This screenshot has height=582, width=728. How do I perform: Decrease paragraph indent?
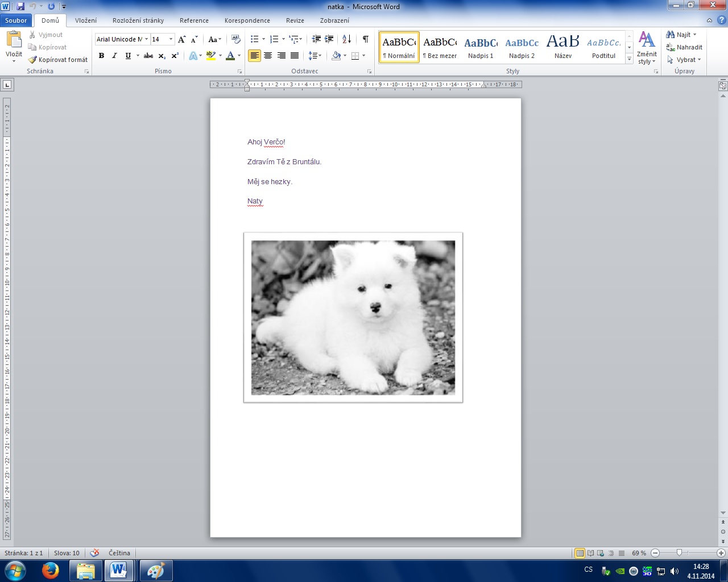click(x=316, y=39)
